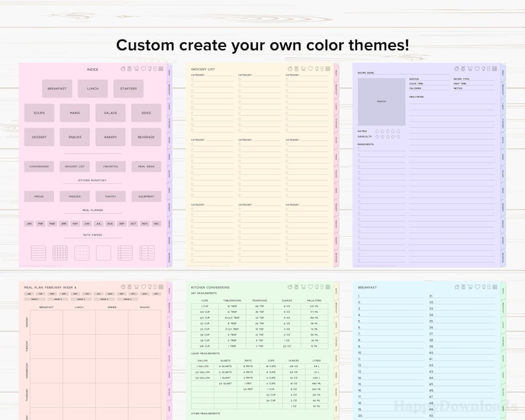
Task: Click the heart icon on the Recipe page
Action: click(477, 69)
